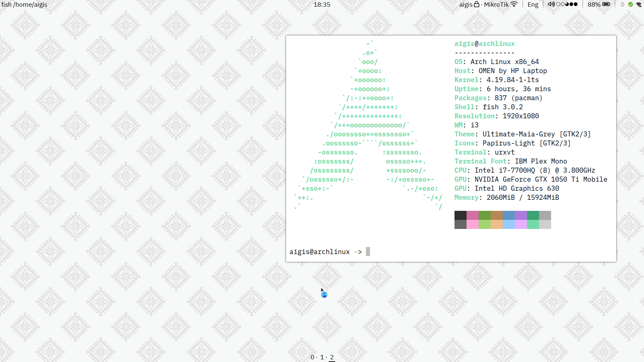
Task: Click the speaker volume icon
Action: click(551, 4)
